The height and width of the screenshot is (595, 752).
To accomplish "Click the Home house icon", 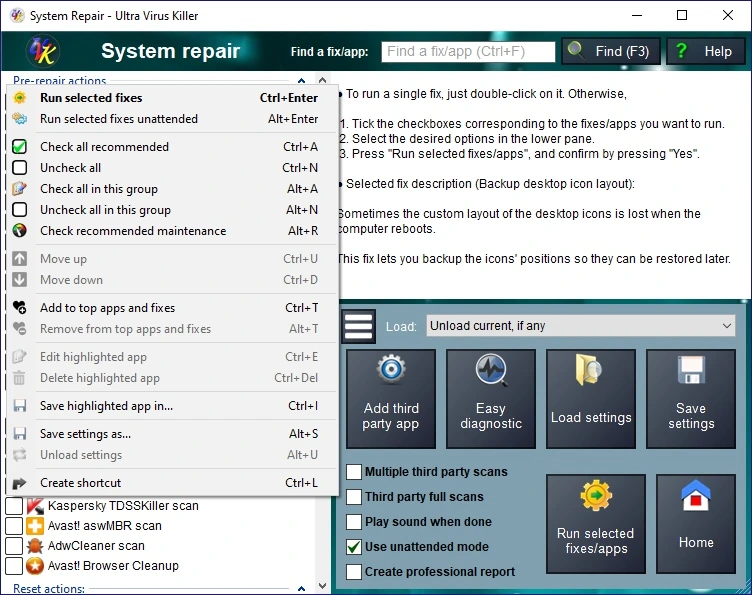I will 695,496.
